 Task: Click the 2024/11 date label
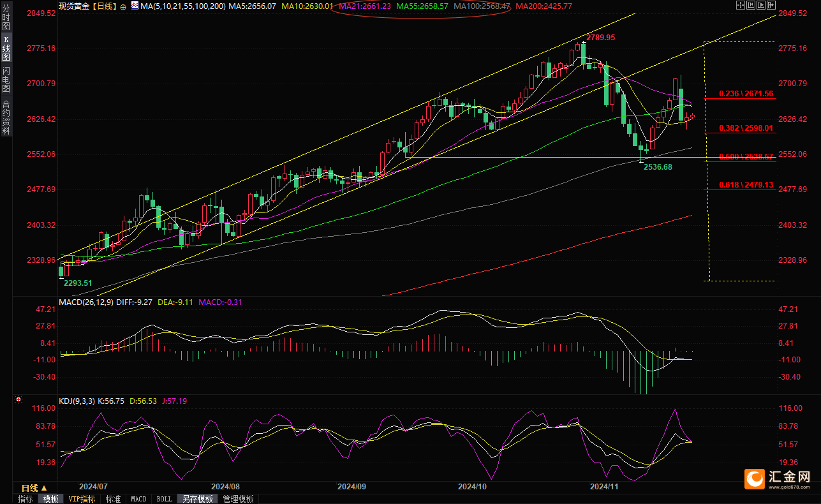coord(604,486)
